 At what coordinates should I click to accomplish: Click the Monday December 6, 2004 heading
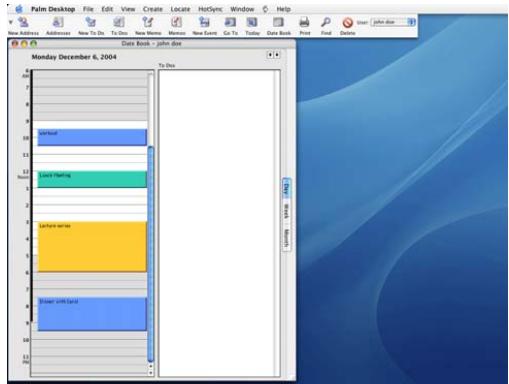[74, 57]
